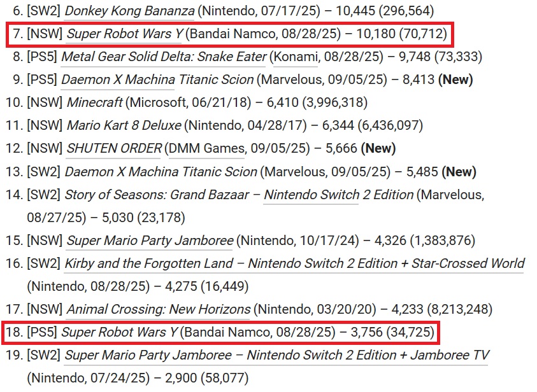The height and width of the screenshot is (392, 537).
Task: Click the New label on SHUTEN ORDER entry
Action: 378,148
